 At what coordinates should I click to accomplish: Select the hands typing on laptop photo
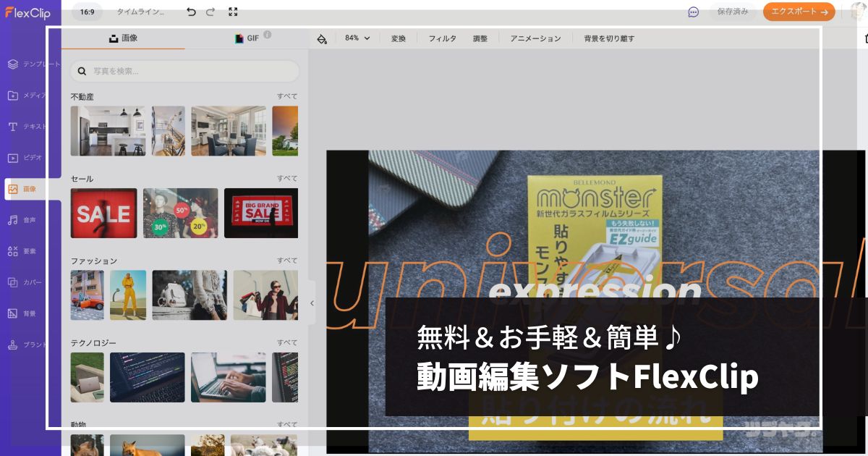[229, 377]
